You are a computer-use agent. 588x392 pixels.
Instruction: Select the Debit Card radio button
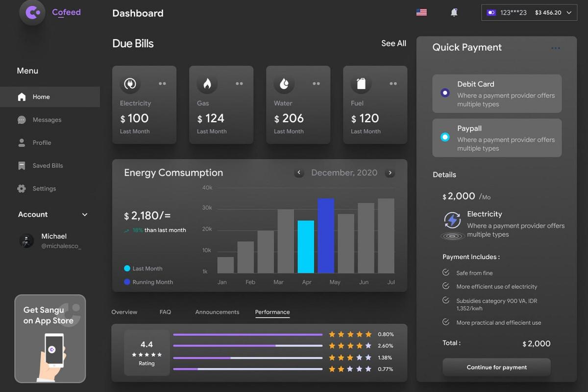tap(445, 93)
